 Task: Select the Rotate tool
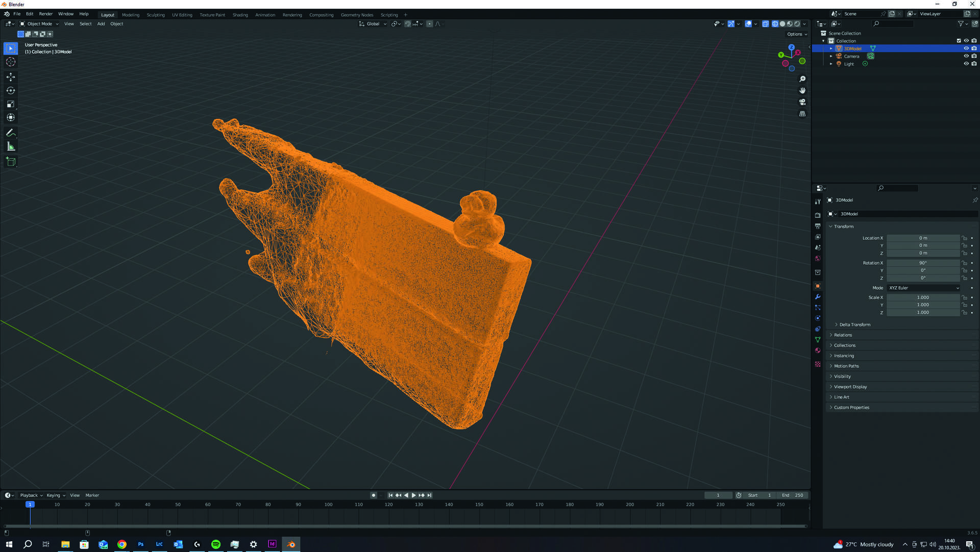pos(11,90)
